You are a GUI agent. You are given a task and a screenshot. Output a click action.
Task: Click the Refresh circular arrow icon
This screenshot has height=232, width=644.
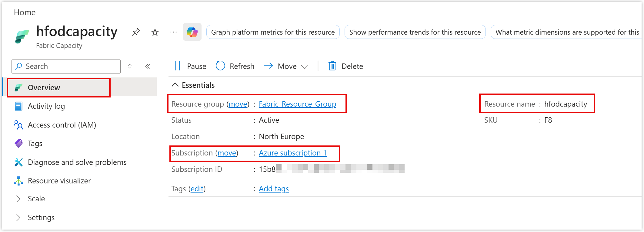coord(220,66)
